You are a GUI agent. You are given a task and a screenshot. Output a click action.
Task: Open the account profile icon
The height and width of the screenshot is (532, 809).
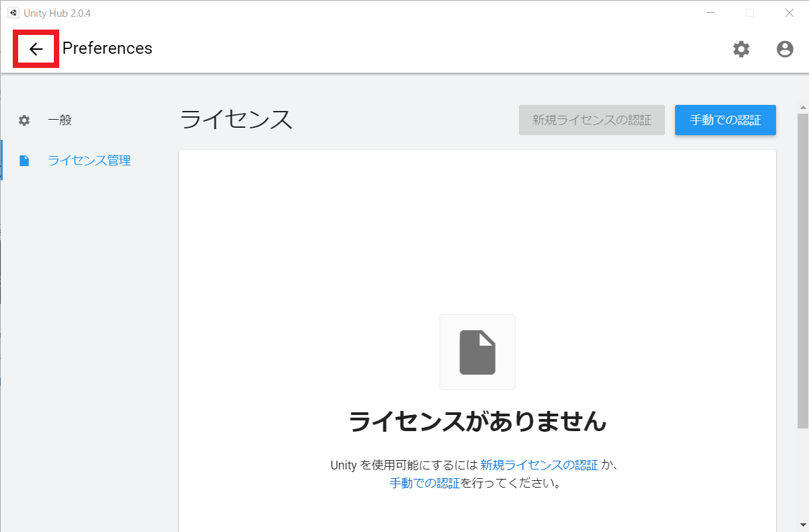pos(785,49)
